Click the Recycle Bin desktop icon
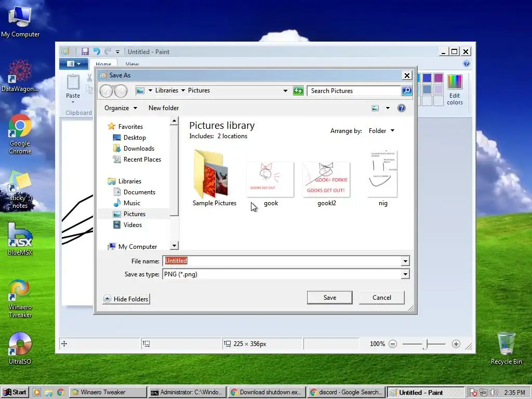The height and width of the screenshot is (399, 532). (x=506, y=348)
